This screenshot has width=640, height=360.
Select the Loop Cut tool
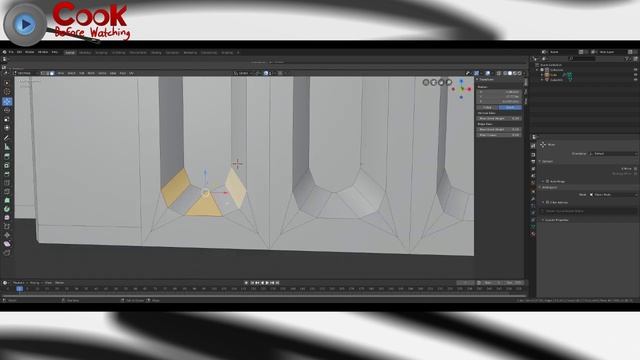[x=7, y=183]
